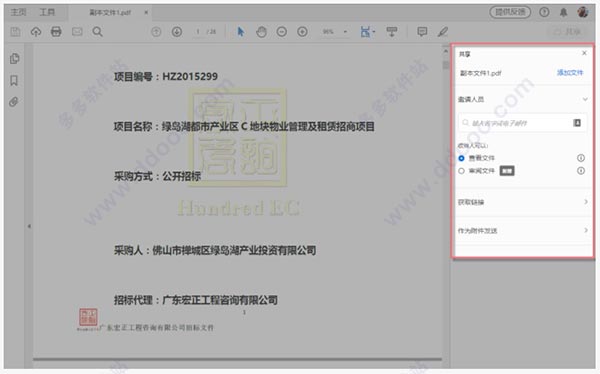Viewport: 600px width, 374px height.
Task: Open the user profile avatar
Action: [583, 12]
